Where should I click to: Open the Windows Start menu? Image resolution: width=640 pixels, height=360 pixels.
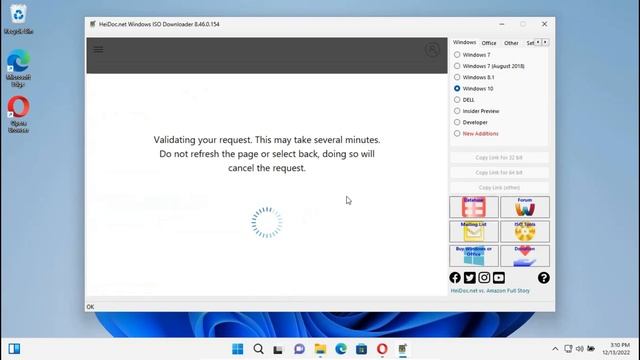tap(238, 349)
